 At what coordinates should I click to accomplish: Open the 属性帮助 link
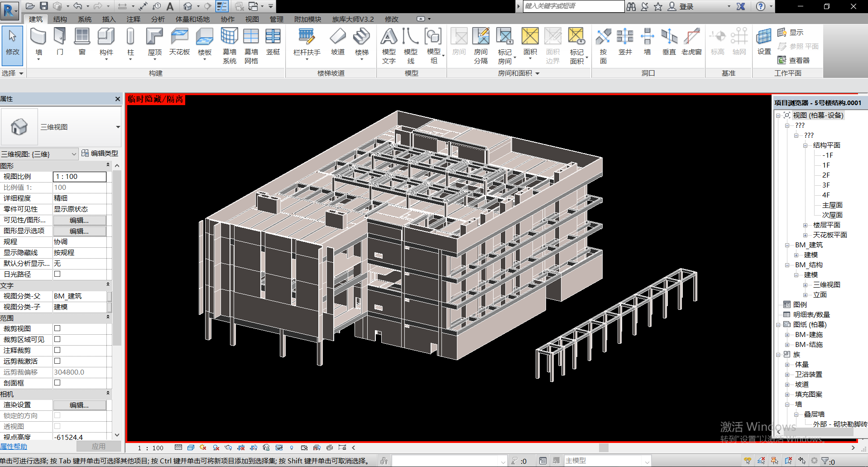click(14, 447)
